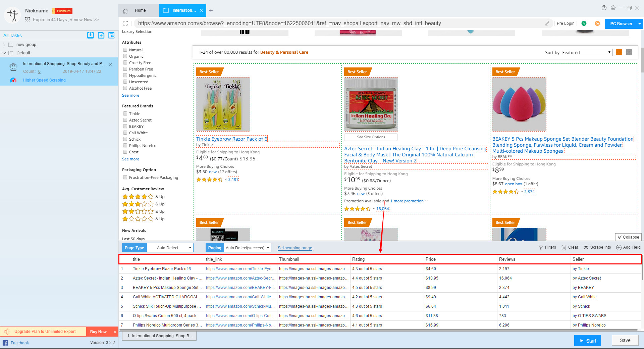
Task: Filter by 4 stars & Up rating
Action: coord(143,197)
